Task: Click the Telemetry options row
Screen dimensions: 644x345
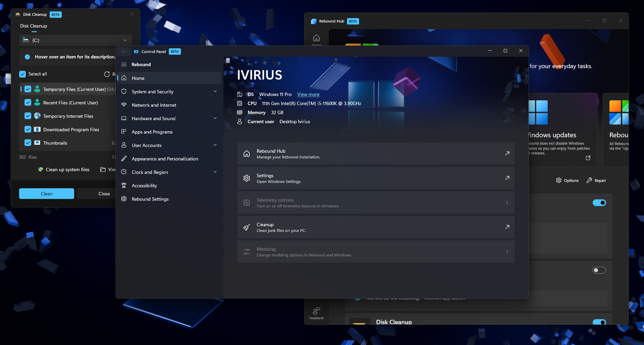Action: coord(376,202)
